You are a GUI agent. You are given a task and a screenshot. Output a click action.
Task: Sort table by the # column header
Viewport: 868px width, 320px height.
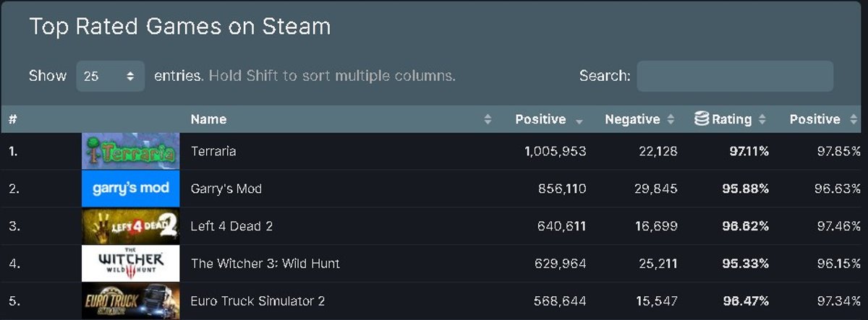pos(12,119)
